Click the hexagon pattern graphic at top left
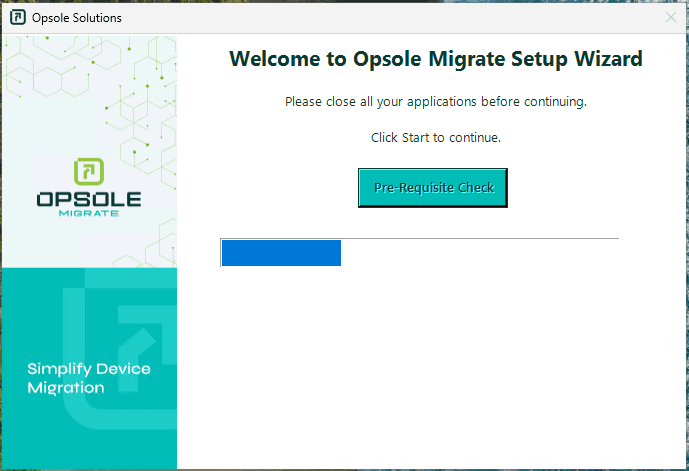 point(60,80)
